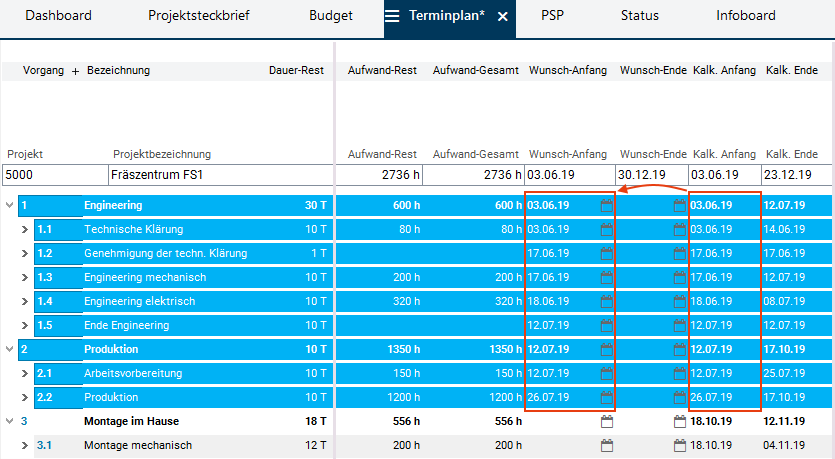Go to the Infoboard tab
The image size is (835, 459).
click(745, 16)
